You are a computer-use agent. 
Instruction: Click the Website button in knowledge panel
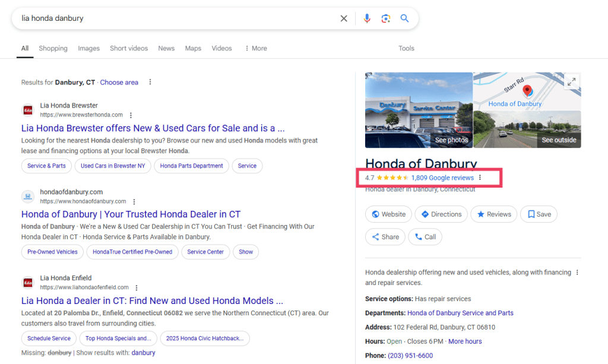coord(388,214)
